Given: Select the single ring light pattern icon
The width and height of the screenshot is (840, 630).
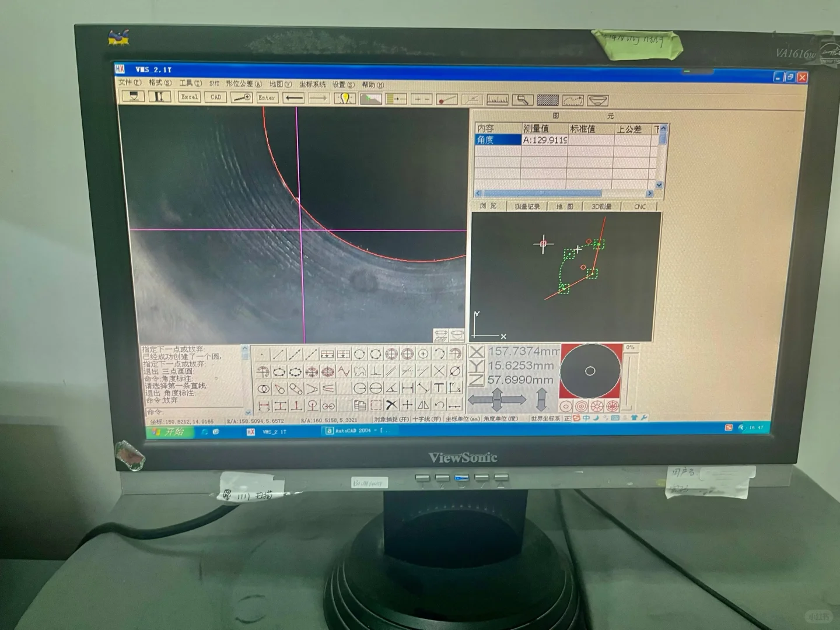Looking at the screenshot, I should (565, 407).
